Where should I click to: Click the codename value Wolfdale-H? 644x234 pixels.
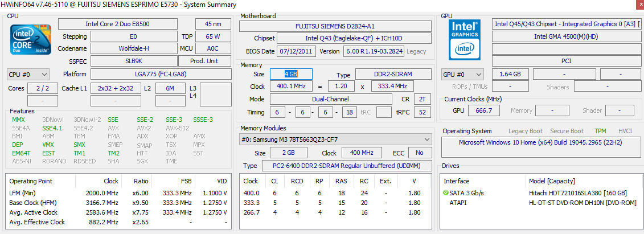point(133,48)
